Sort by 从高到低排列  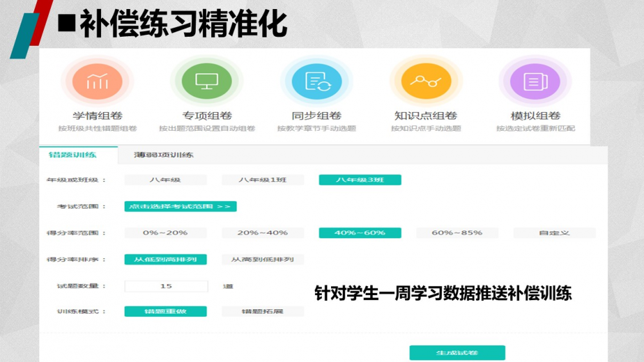tap(263, 259)
